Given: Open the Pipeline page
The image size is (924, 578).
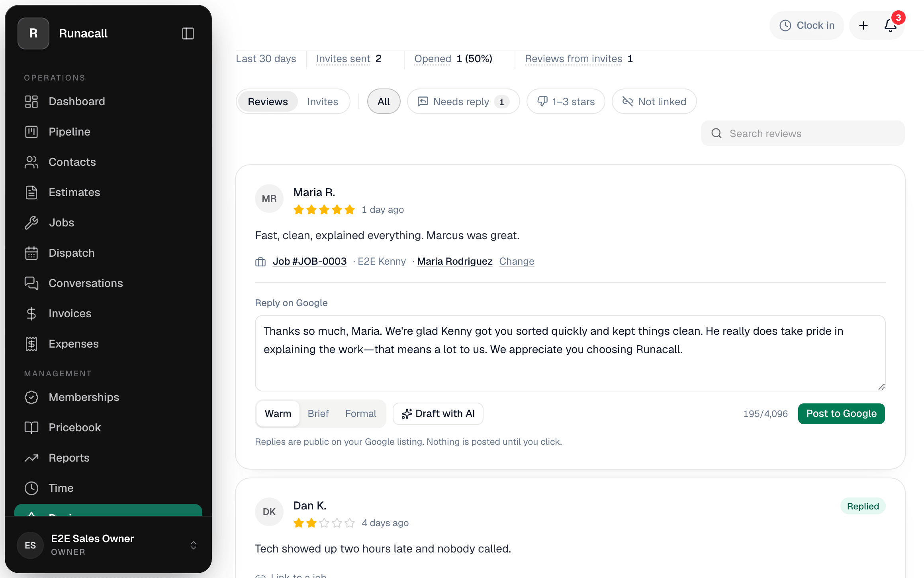Looking at the screenshot, I should 108,132.
